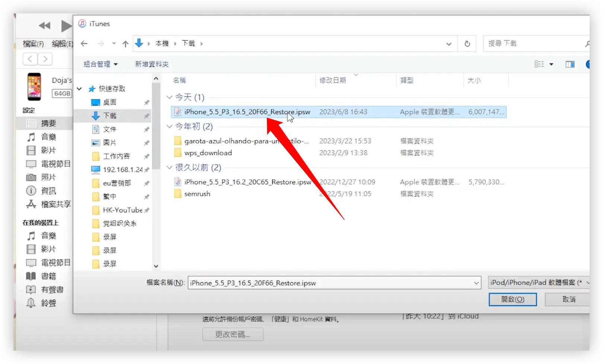
Task: Click the 鈴聲 icon under 在我的裝置上
Action: (31, 303)
